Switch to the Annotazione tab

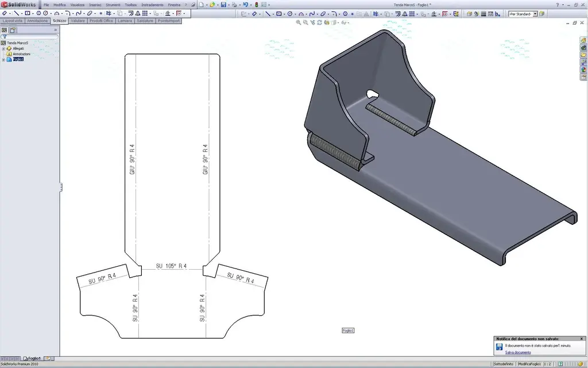click(x=37, y=21)
